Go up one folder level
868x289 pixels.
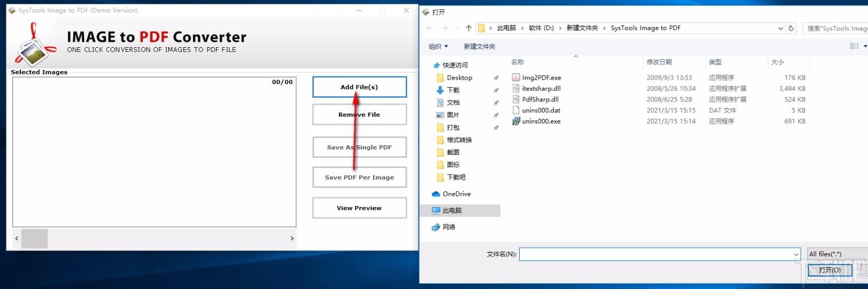pos(469,28)
